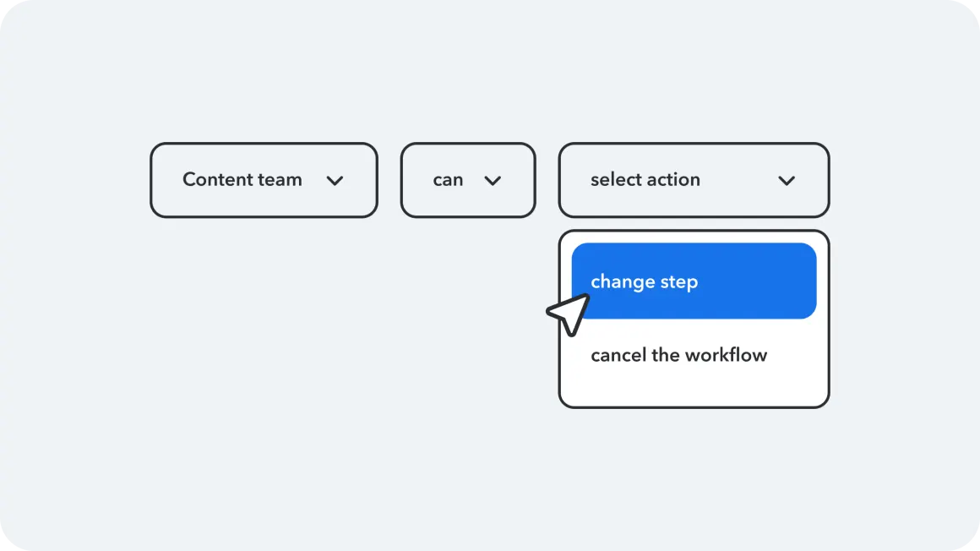
Task: Click the blank area right of cancel the workflow
Action: point(797,355)
